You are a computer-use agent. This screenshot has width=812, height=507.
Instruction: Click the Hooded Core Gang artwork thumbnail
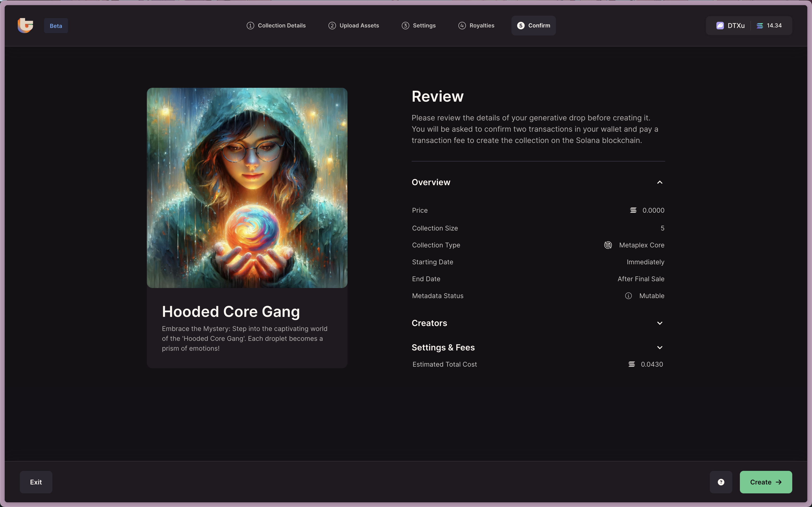[x=247, y=188]
